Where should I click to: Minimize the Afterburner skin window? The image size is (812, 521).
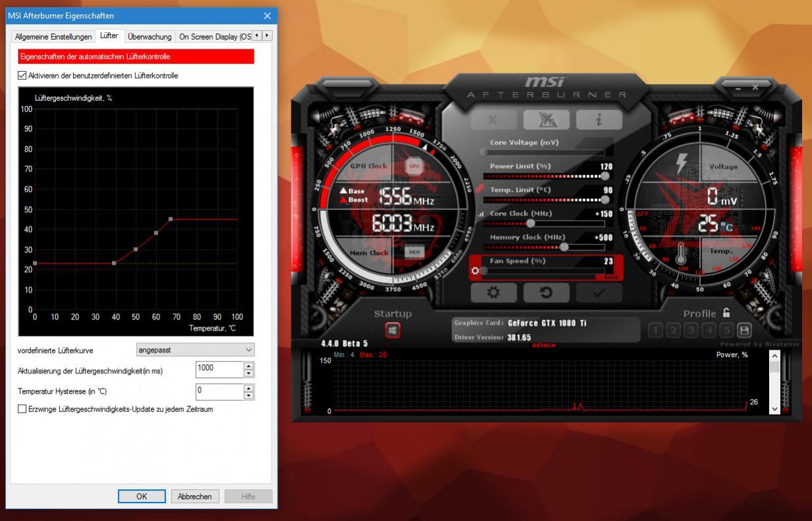(x=738, y=87)
